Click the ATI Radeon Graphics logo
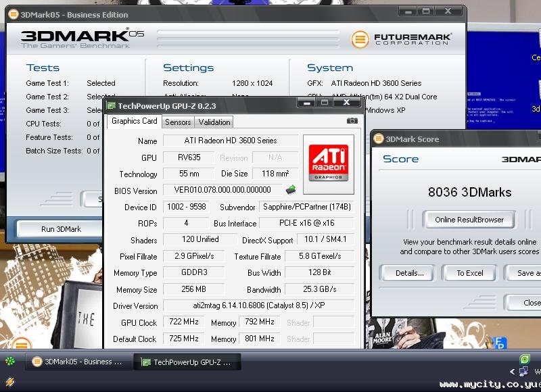Viewport: 541px width, 392px height. (329, 164)
